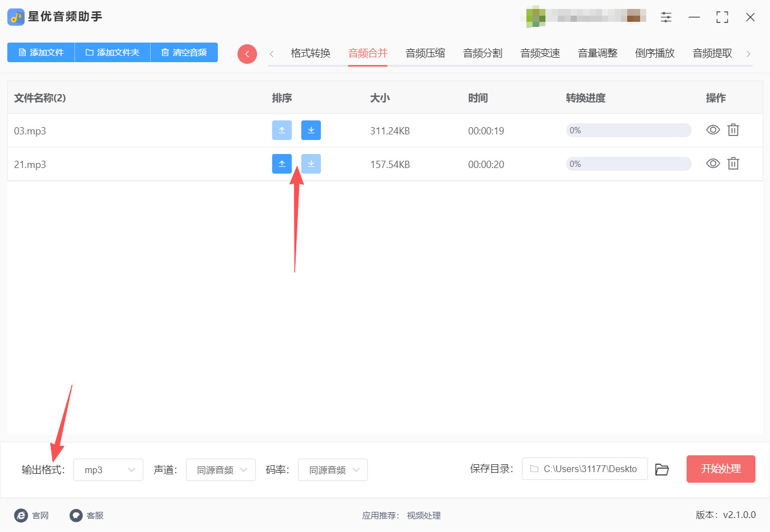This screenshot has height=532, width=770.
Task: Click the right chevron to scroll tabs
Action: 748,53
